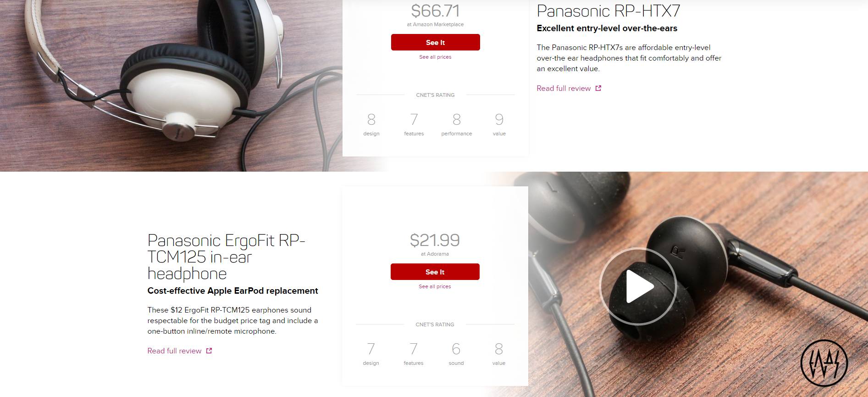
Task: Click ErgoFit sound rating of 6
Action: [x=456, y=349]
